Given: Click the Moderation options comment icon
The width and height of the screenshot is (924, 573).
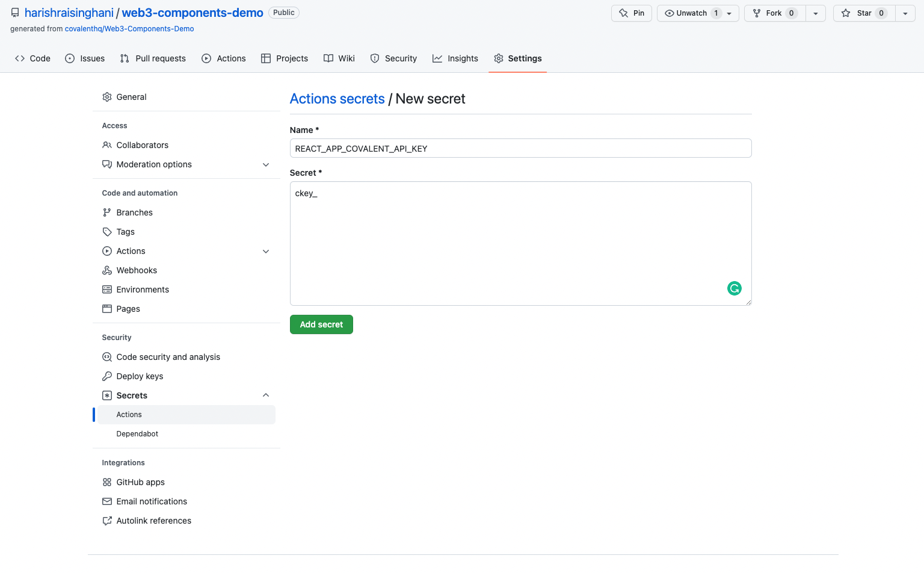Looking at the screenshot, I should coord(107,164).
